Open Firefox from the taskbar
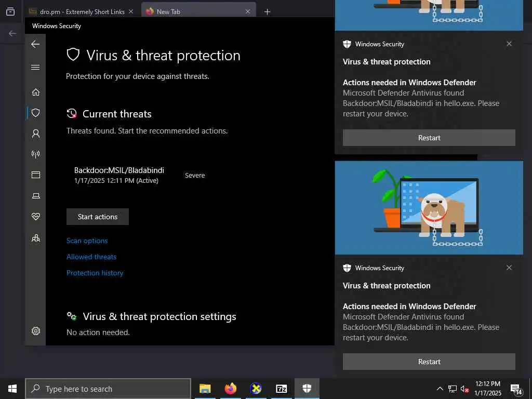The height and width of the screenshot is (399, 532). point(230,389)
